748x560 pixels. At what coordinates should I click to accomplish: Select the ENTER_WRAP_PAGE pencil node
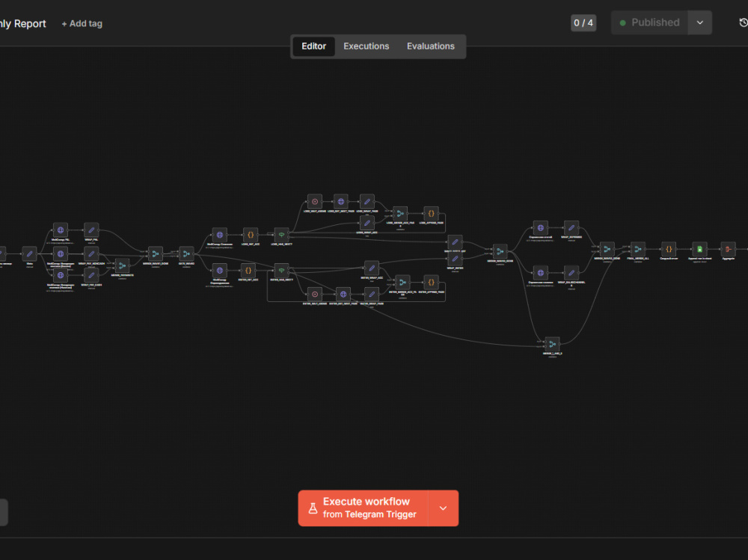click(372, 295)
